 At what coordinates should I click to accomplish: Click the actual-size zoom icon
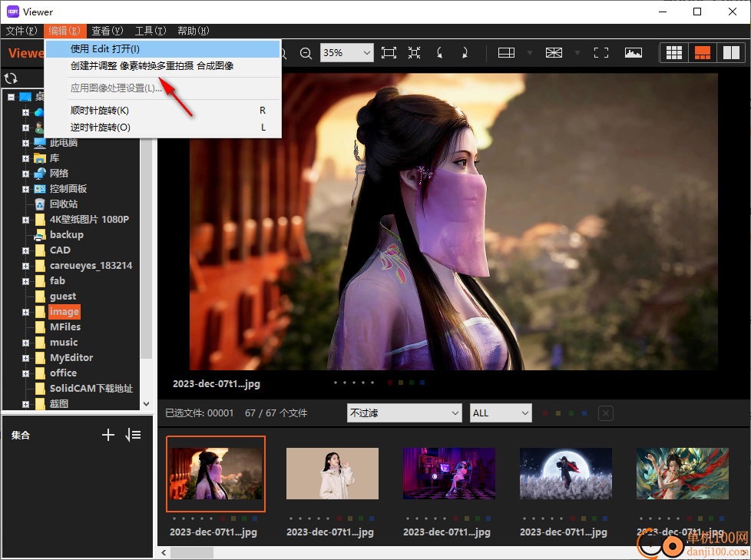pyautogui.click(x=415, y=53)
